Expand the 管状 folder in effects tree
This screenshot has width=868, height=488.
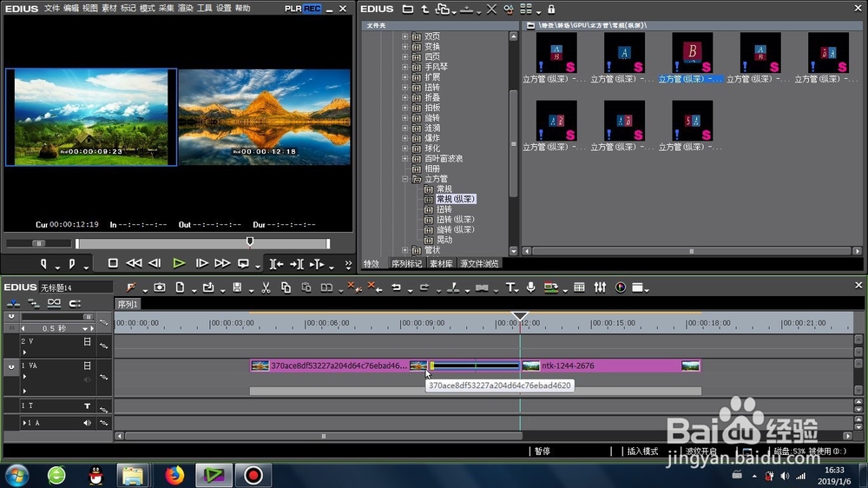[404, 250]
